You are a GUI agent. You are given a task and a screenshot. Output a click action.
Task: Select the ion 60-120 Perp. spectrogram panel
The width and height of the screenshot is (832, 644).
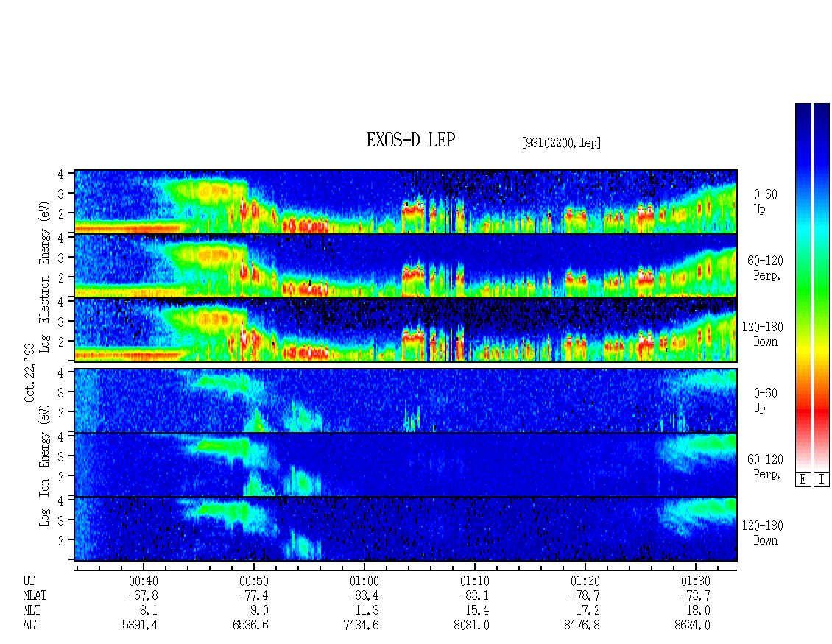[406, 464]
